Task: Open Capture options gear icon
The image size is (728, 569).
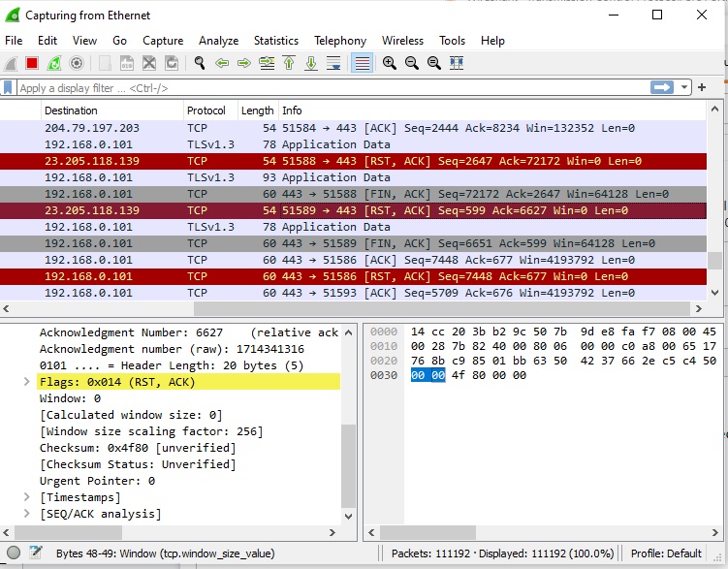Action: click(x=77, y=63)
